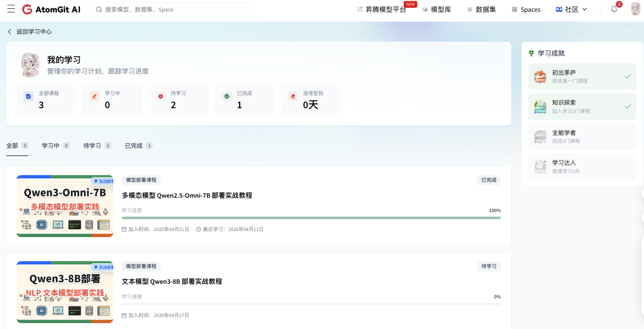Click 最近学习:2026年04月21日 text
Viewport: 644px width, 329px height.
(233, 229)
